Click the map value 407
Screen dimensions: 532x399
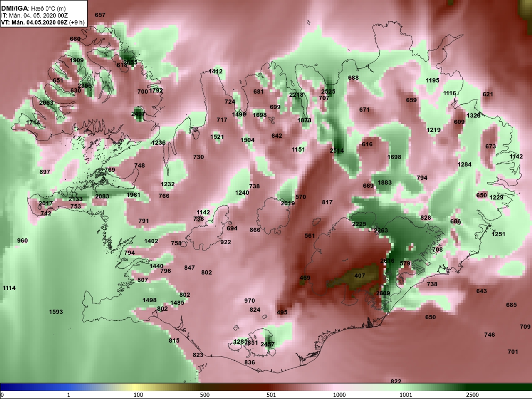(x=360, y=276)
